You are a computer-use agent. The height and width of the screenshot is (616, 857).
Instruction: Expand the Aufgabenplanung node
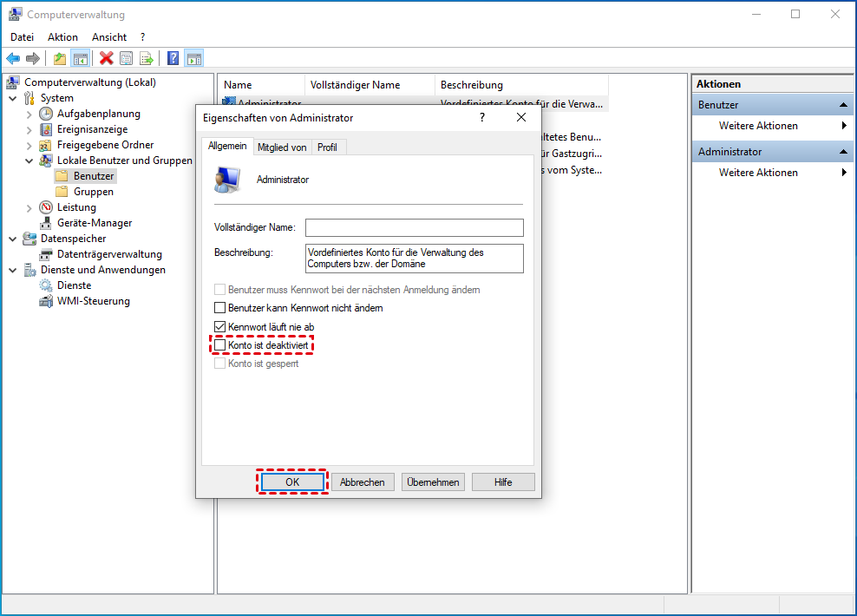[x=29, y=115]
